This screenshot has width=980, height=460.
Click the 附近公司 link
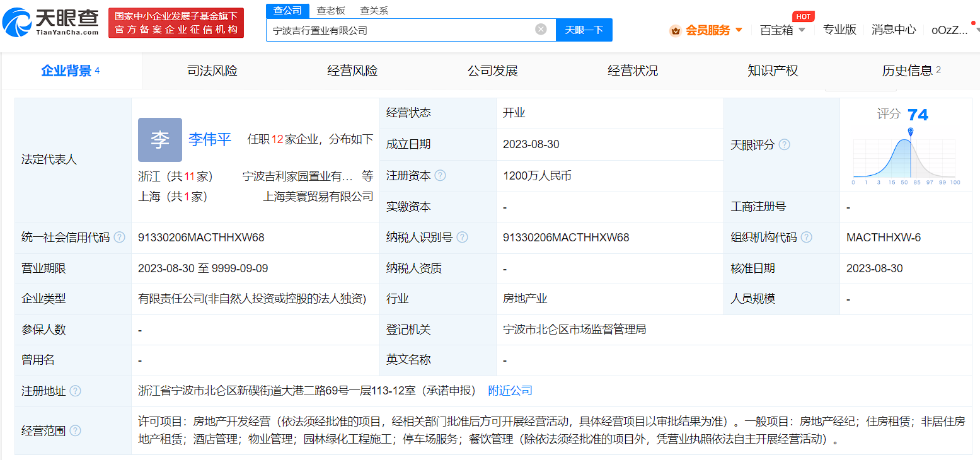[510, 391]
